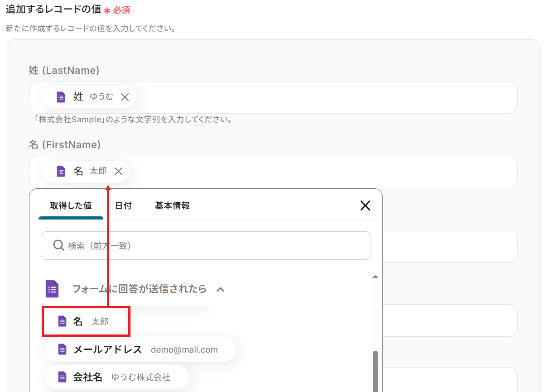Click the form icon in 名 太郎 list item
The image size is (545, 392).
click(63, 321)
